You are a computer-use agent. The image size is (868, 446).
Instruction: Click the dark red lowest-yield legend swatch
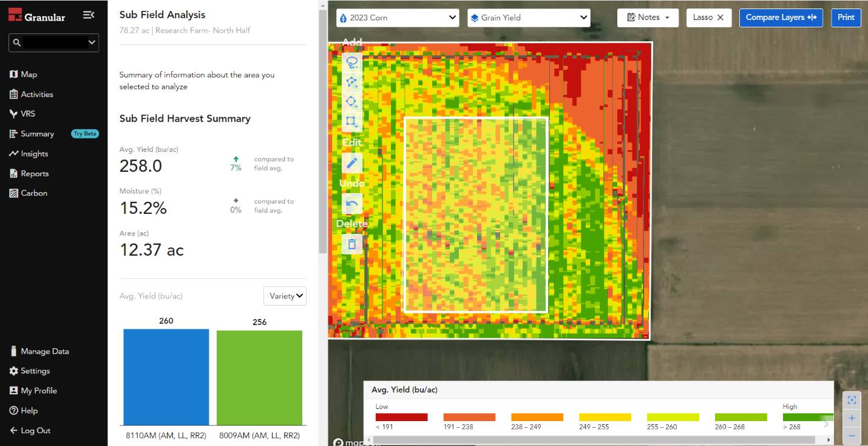tap(401, 417)
